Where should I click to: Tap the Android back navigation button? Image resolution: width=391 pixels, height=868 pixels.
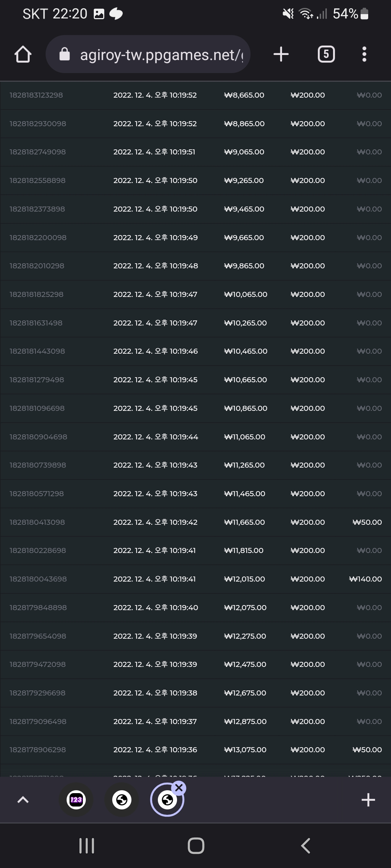click(306, 846)
